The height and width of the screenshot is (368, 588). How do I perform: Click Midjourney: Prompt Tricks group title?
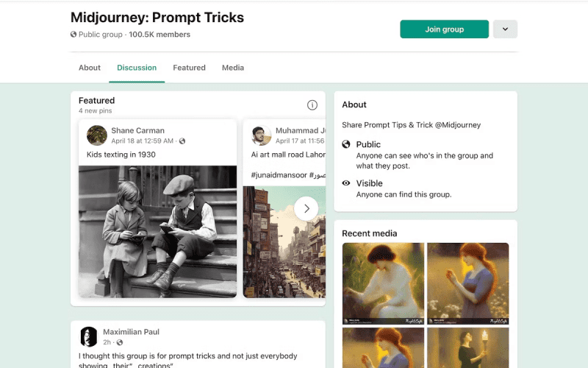(x=157, y=17)
